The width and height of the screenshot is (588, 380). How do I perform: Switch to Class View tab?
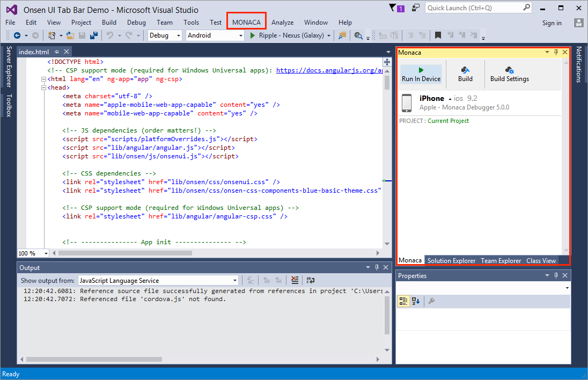pos(541,261)
